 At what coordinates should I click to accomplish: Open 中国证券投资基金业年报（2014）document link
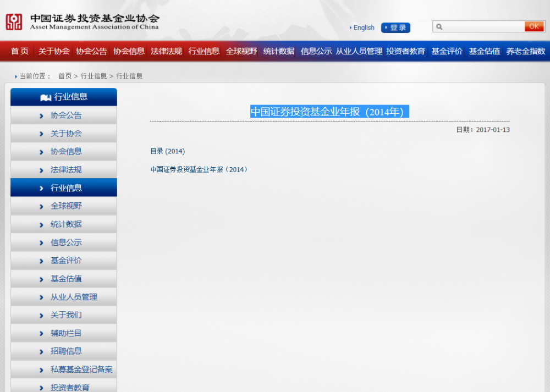tap(200, 170)
